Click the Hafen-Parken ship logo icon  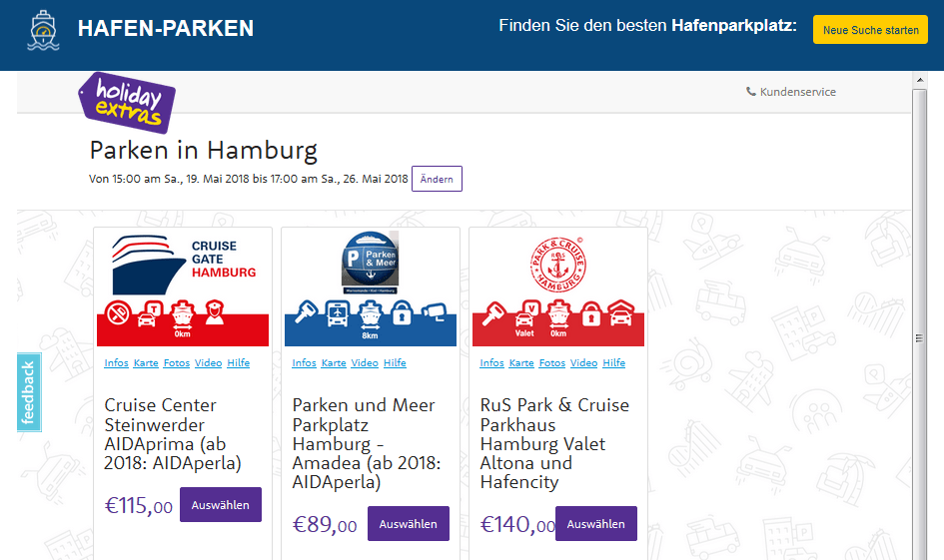pos(43,30)
